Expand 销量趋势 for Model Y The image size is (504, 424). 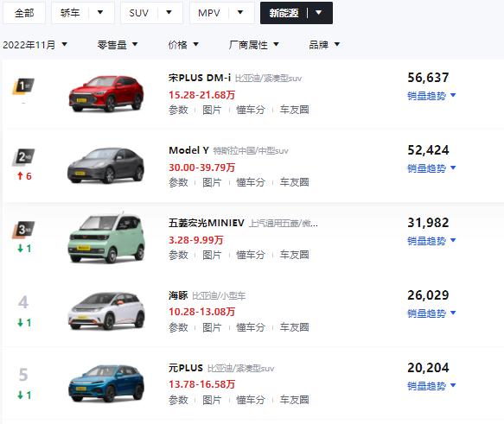pyautogui.click(x=431, y=168)
